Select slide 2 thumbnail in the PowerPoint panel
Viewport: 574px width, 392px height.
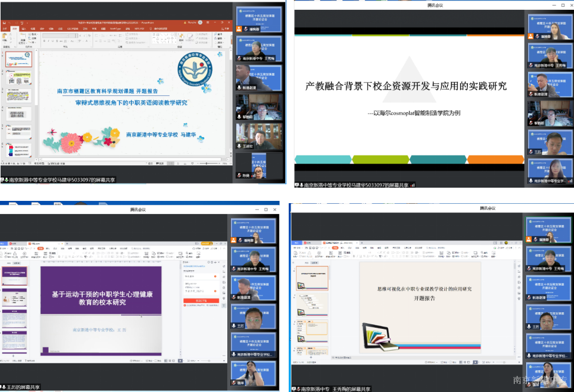tap(19, 77)
